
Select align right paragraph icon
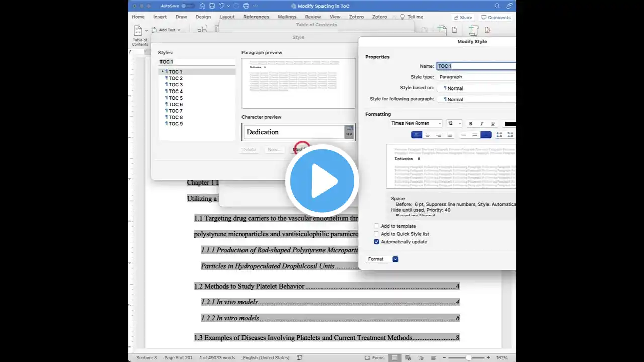point(439,135)
